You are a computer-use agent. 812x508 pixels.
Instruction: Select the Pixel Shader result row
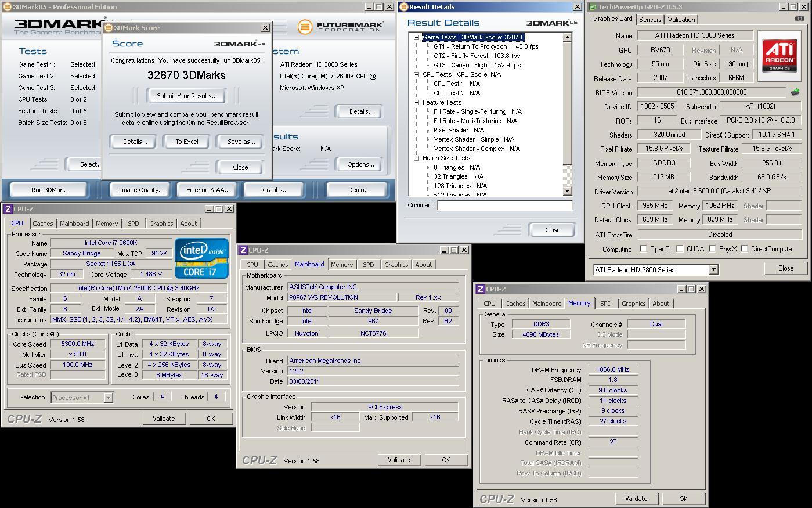coord(459,130)
